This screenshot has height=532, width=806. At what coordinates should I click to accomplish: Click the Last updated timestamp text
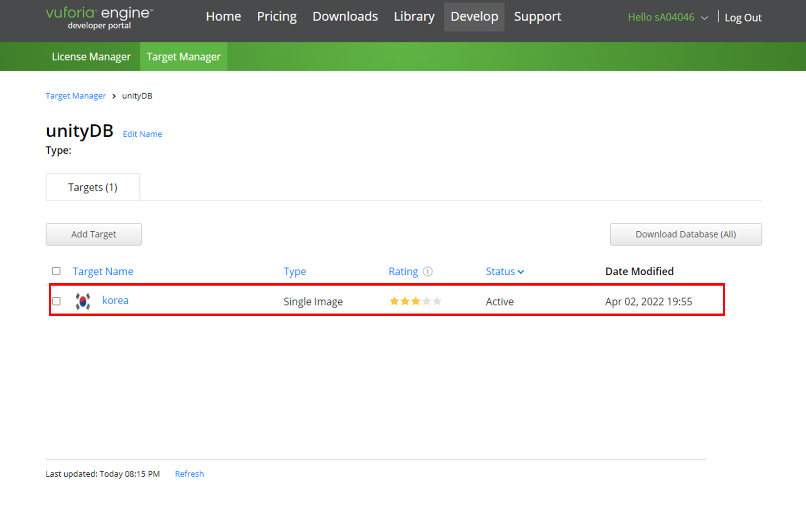pyautogui.click(x=103, y=474)
